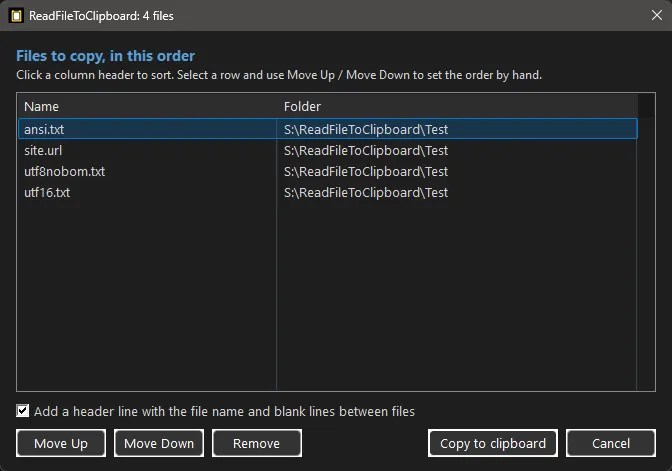Click the folder path next to utf16.txt

pos(366,192)
